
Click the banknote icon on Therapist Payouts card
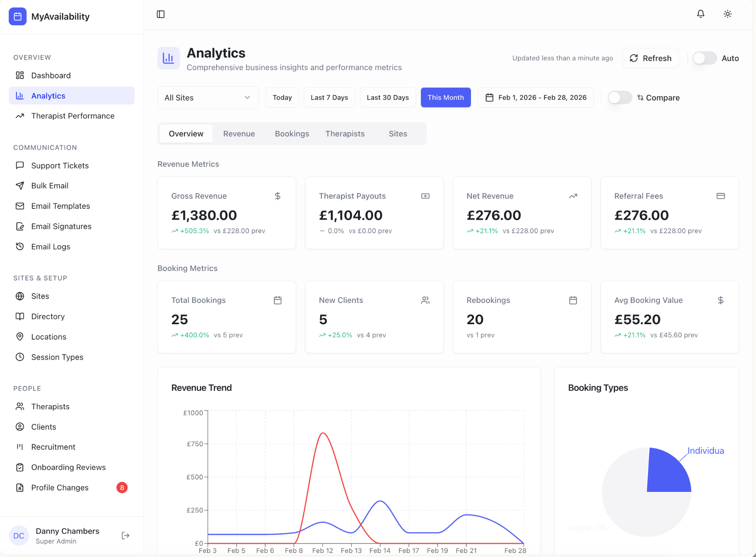pos(425,196)
